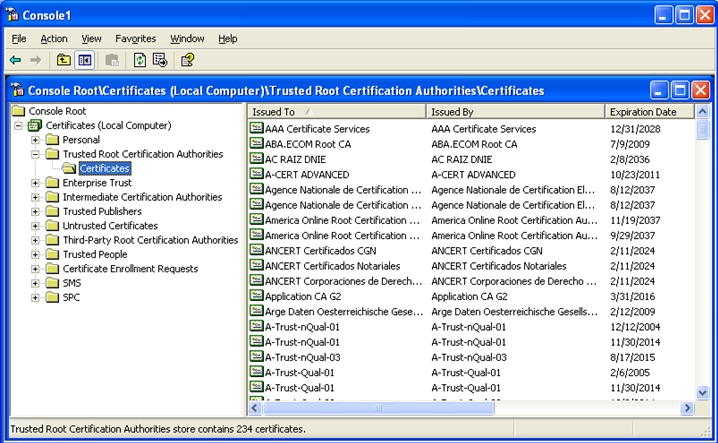This screenshot has width=718, height=443.
Task: Open the Help toolbar icon
Action: (187, 60)
